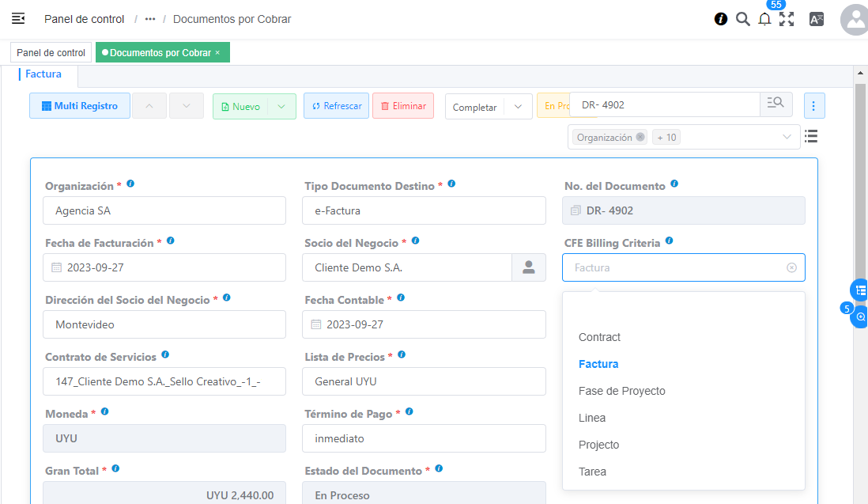Expand the Completar action dropdown arrow
The image size is (868, 504).
[x=519, y=107]
